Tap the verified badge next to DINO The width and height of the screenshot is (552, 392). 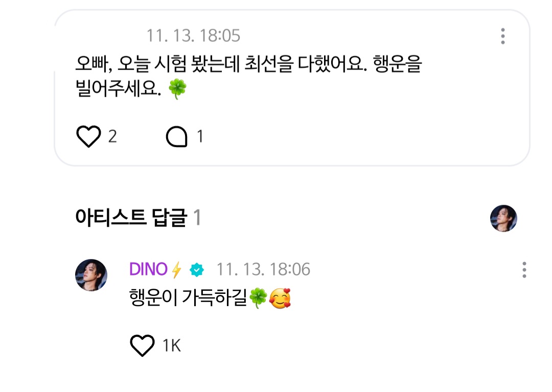click(196, 269)
